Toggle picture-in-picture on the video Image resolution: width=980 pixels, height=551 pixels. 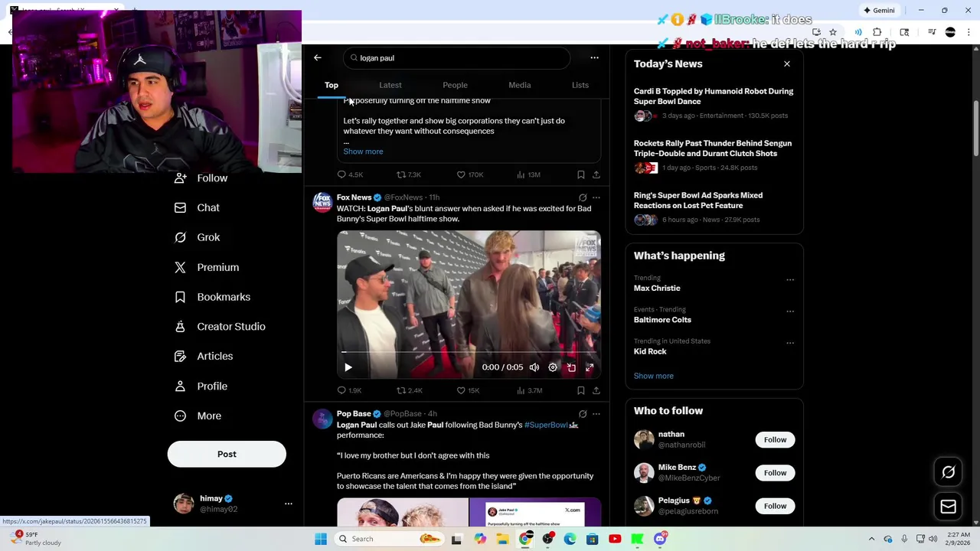pyautogui.click(x=571, y=367)
